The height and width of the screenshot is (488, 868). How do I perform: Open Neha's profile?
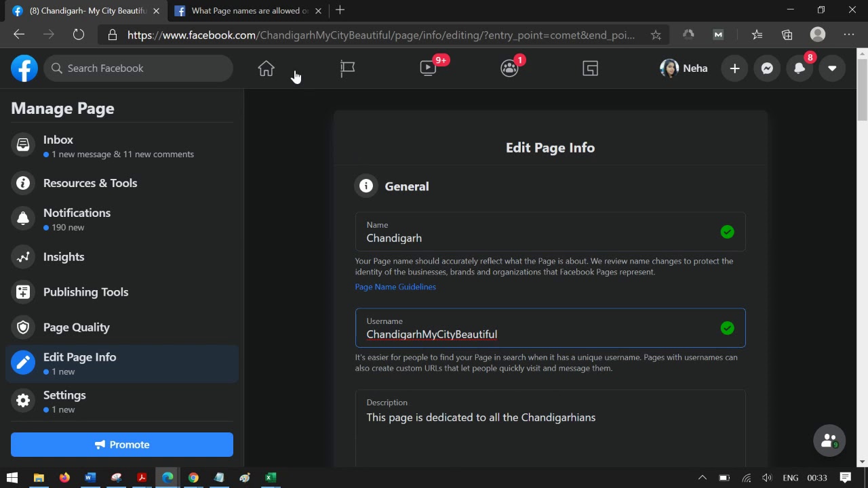click(x=684, y=68)
